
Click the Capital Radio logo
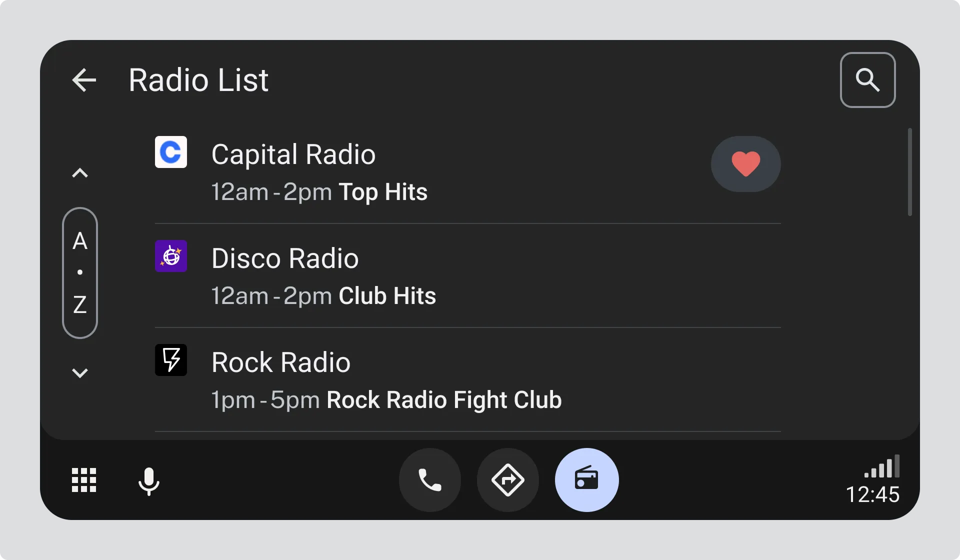tap(171, 152)
